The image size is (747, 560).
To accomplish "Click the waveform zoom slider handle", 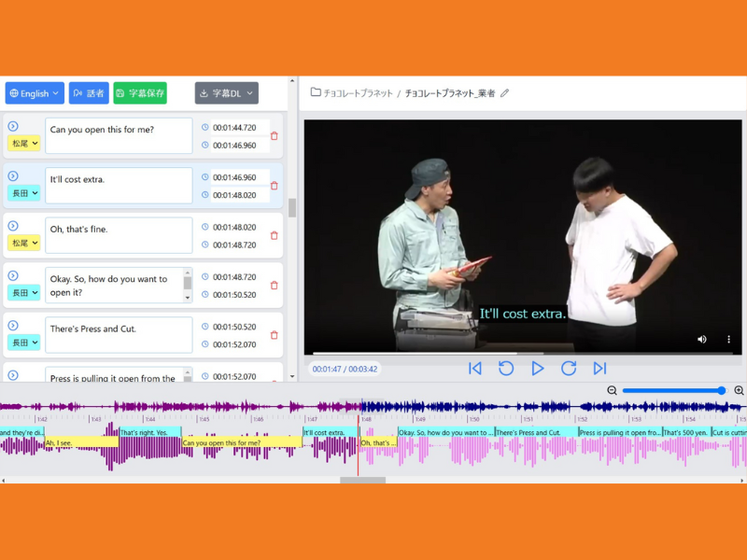I will 722,391.
